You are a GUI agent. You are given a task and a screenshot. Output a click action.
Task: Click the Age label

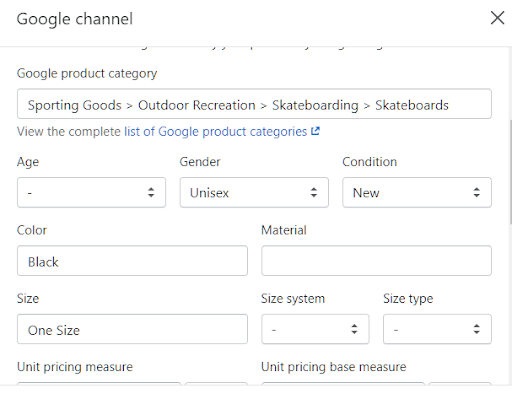pyautogui.click(x=28, y=162)
